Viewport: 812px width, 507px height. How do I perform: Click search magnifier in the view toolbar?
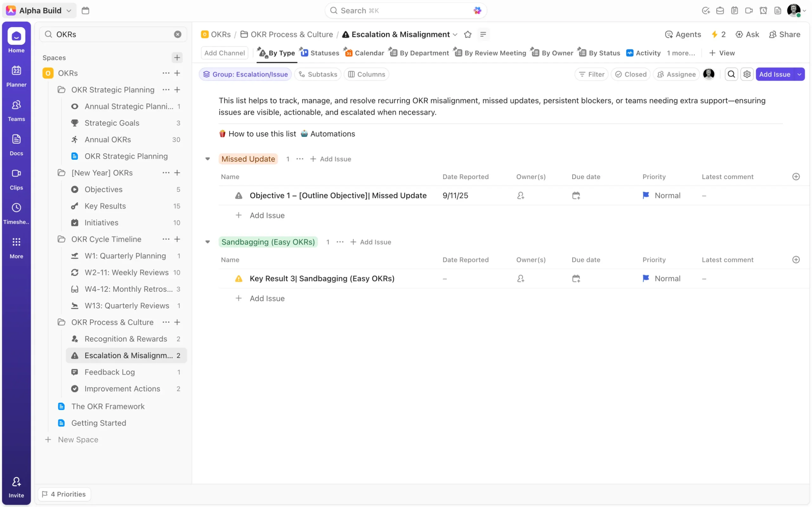731,74
